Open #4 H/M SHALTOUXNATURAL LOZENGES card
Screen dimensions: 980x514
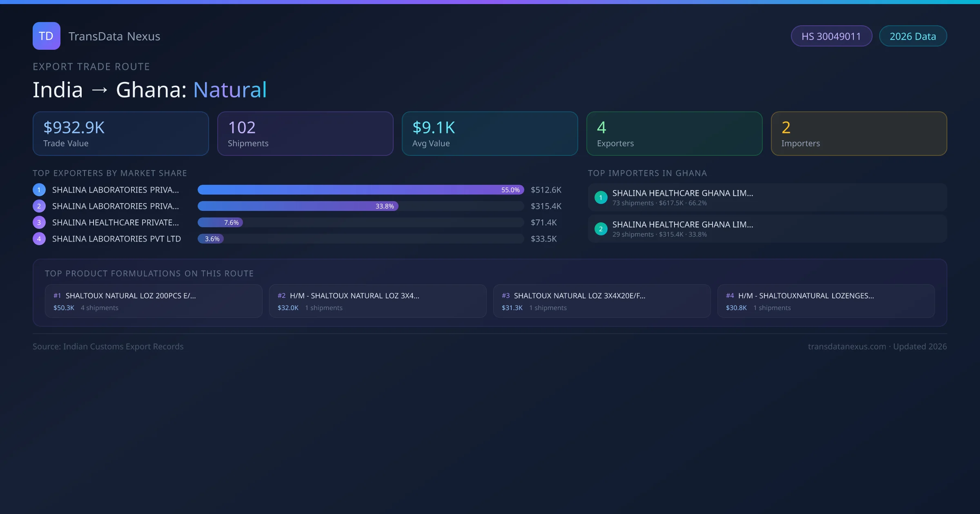[826, 301]
